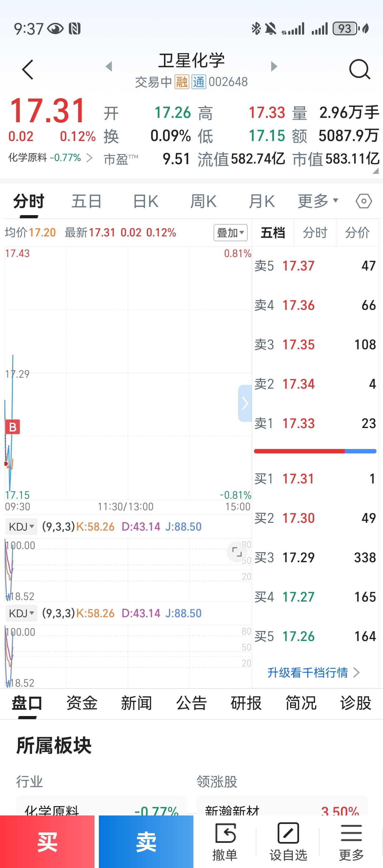Tap the 升级看千档行情 link
Viewport: 383px width, 868px height.
click(x=313, y=673)
